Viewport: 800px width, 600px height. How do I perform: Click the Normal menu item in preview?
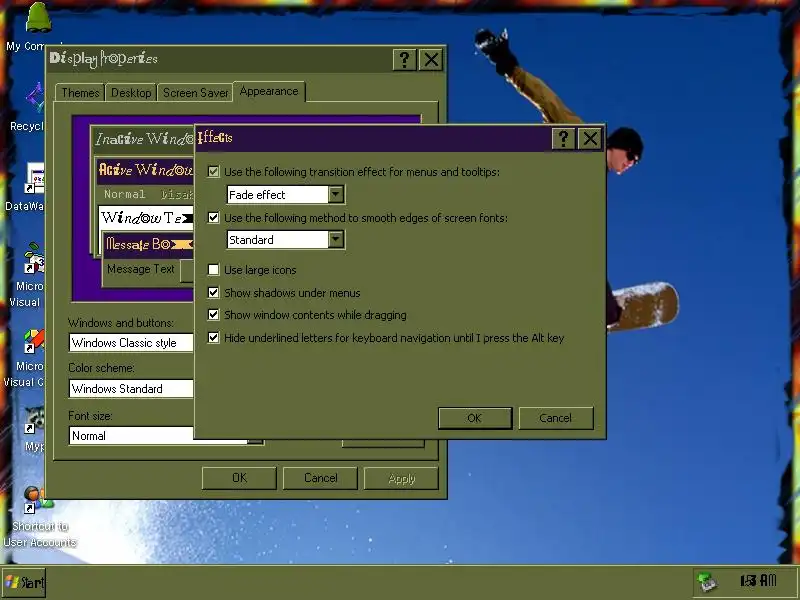[x=124, y=194]
